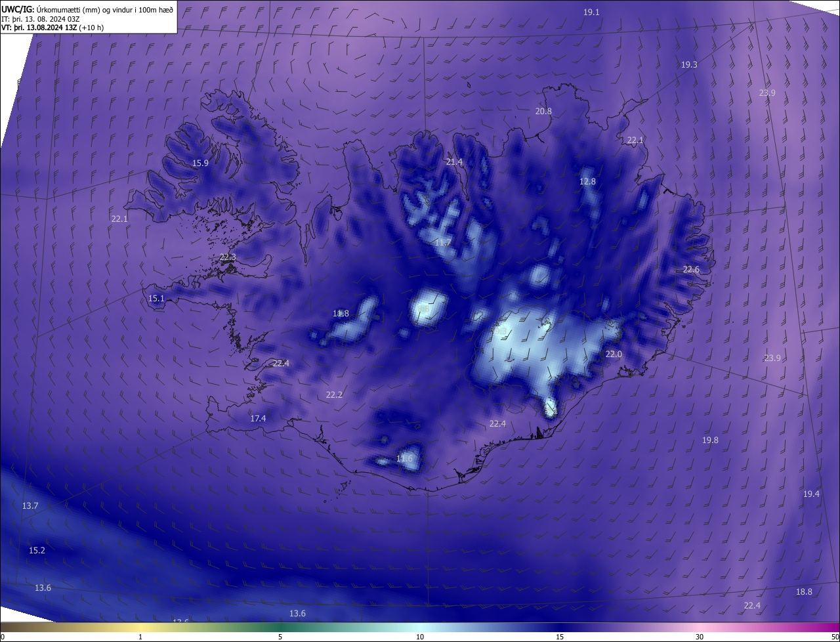Screen dimensions: 840x642
Task: Click the 22.0 value label
Action: pyautogui.click(x=614, y=354)
